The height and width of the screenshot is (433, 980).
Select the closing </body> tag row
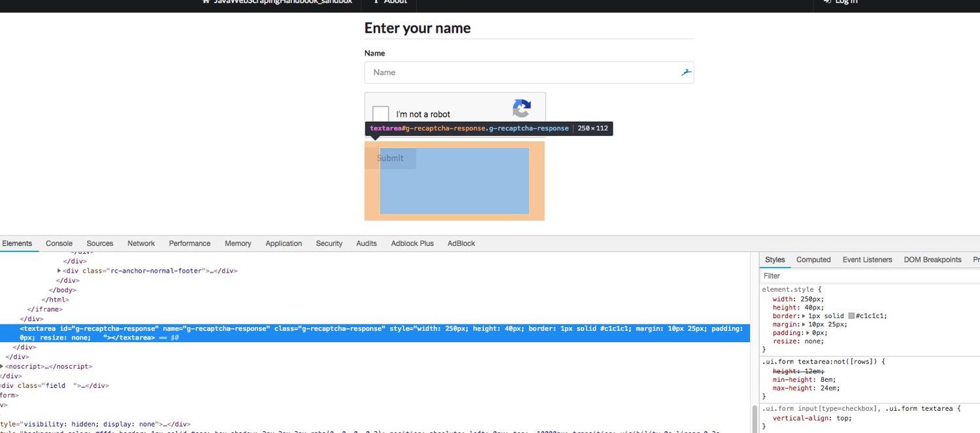pos(62,290)
